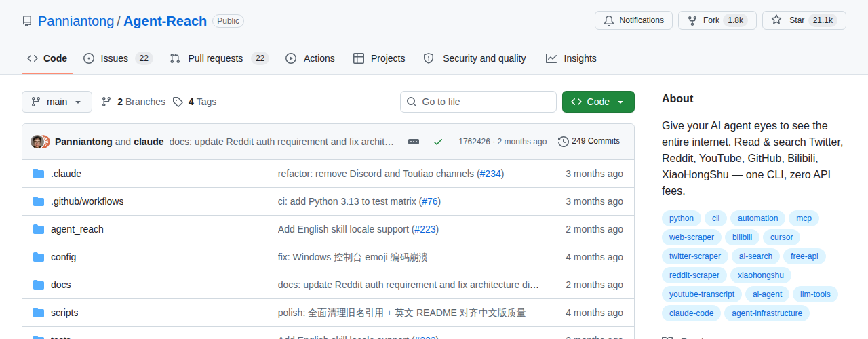
Task: Open the Pull requests tab
Action: [219, 58]
